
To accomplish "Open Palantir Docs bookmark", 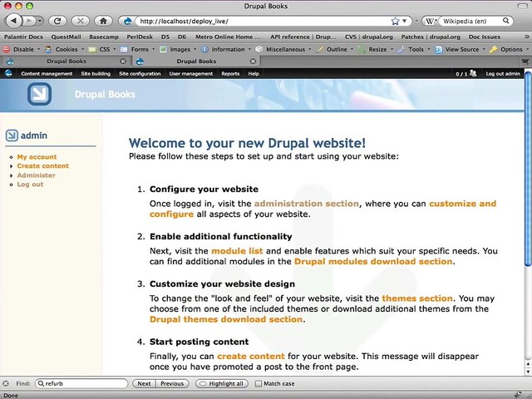I will [23, 37].
